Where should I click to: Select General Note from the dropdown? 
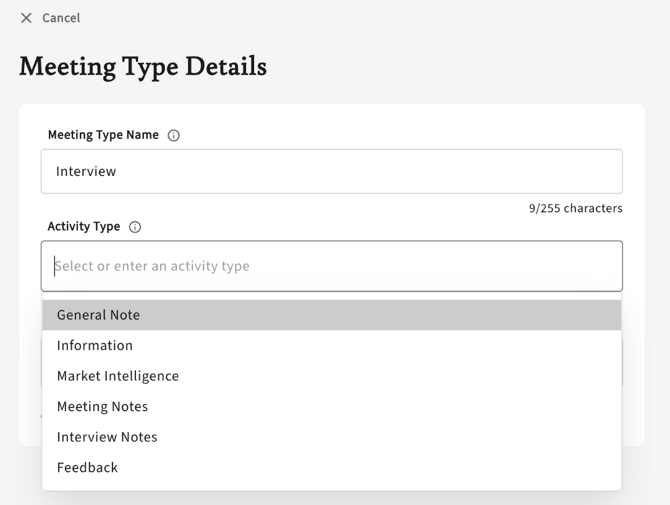tap(98, 315)
